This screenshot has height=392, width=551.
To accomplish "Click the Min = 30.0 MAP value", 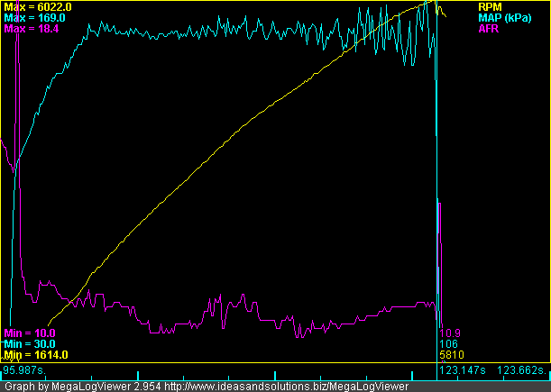I will [x=30, y=344].
